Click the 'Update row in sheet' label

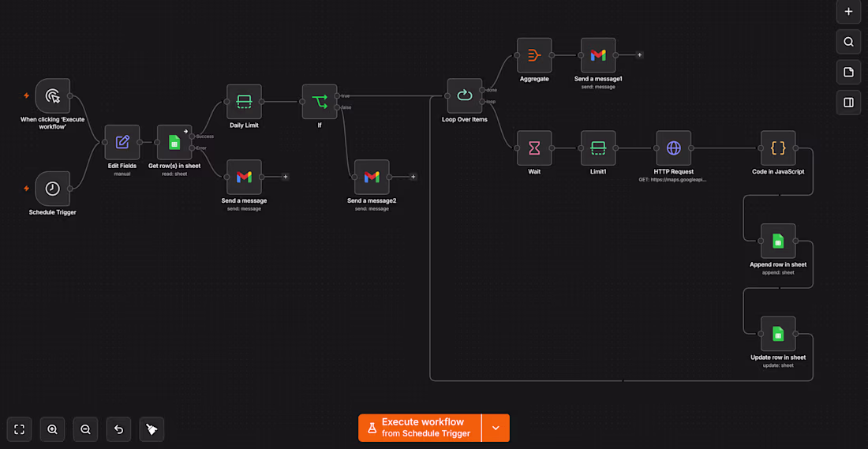(778, 357)
